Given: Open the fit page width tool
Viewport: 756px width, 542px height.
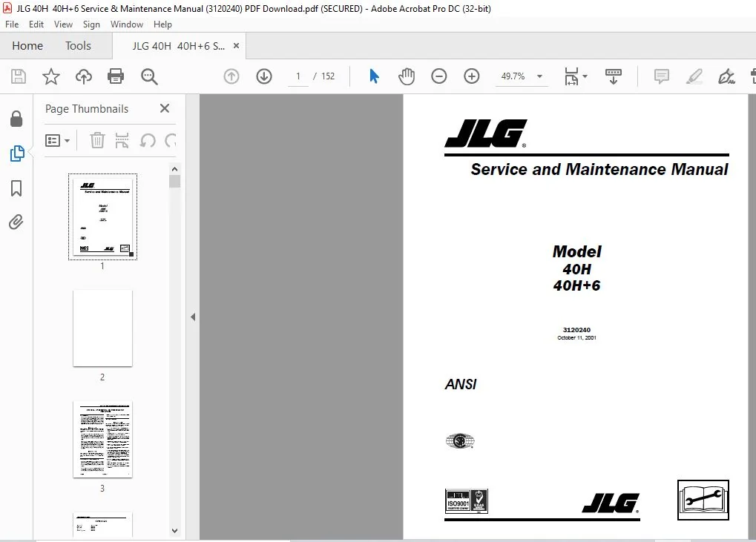Looking at the screenshot, I should (571, 76).
